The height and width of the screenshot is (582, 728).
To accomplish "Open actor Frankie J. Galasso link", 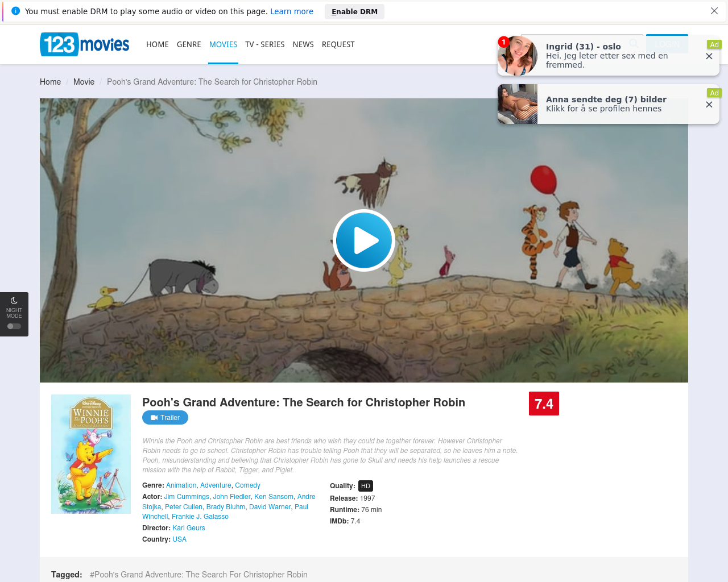I will pos(200,517).
